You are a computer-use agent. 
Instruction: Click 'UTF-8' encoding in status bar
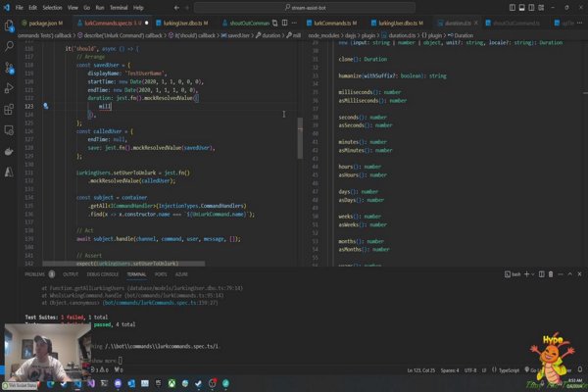pyautogui.click(x=470, y=370)
